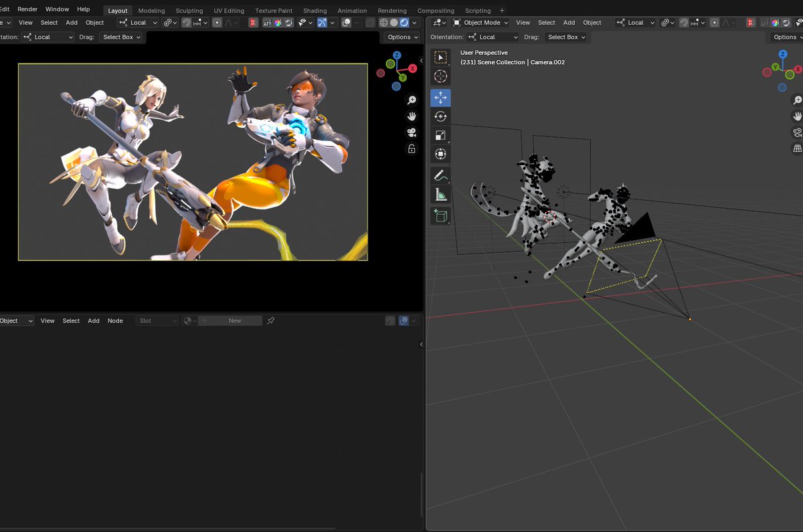The height and width of the screenshot is (532, 803).
Task: Open the Slot dropdown in node editor
Action: pyautogui.click(x=157, y=321)
